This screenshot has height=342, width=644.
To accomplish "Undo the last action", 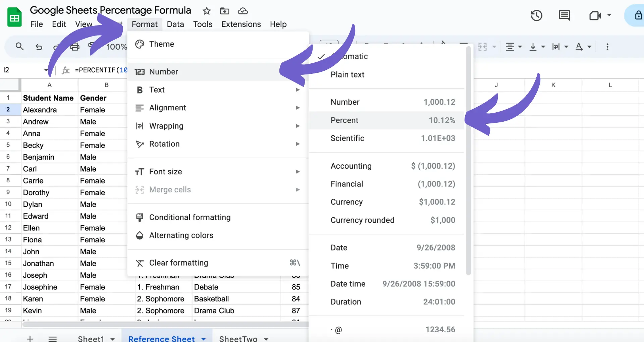I will pyautogui.click(x=39, y=47).
